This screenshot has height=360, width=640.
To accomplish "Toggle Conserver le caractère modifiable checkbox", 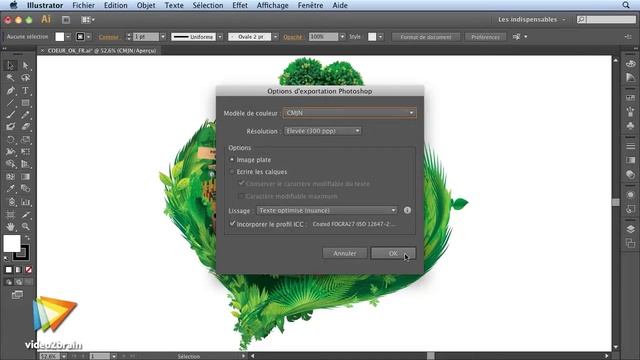I will pyautogui.click(x=241, y=184).
